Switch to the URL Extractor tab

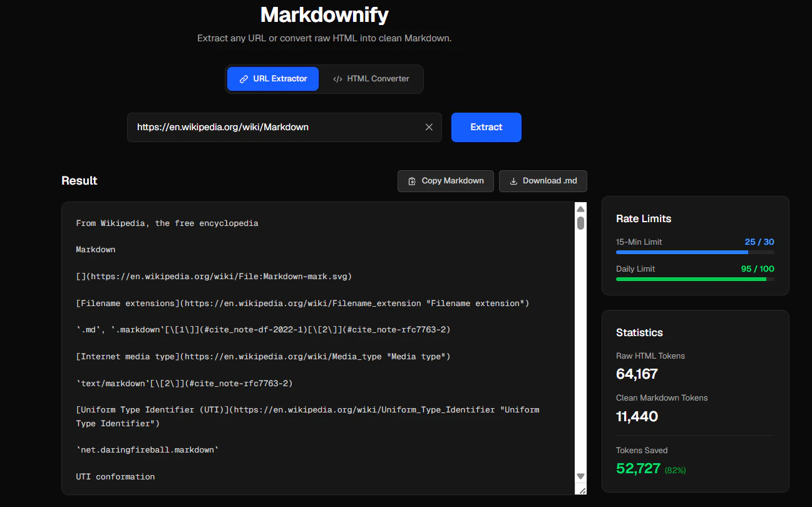point(273,79)
